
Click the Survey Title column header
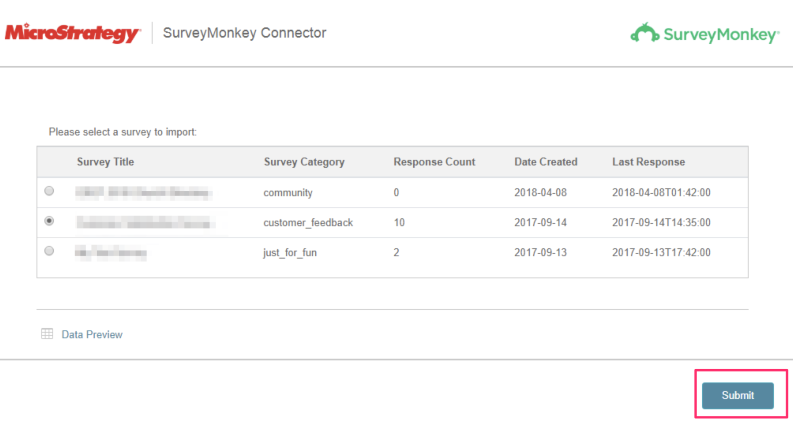click(x=105, y=162)
